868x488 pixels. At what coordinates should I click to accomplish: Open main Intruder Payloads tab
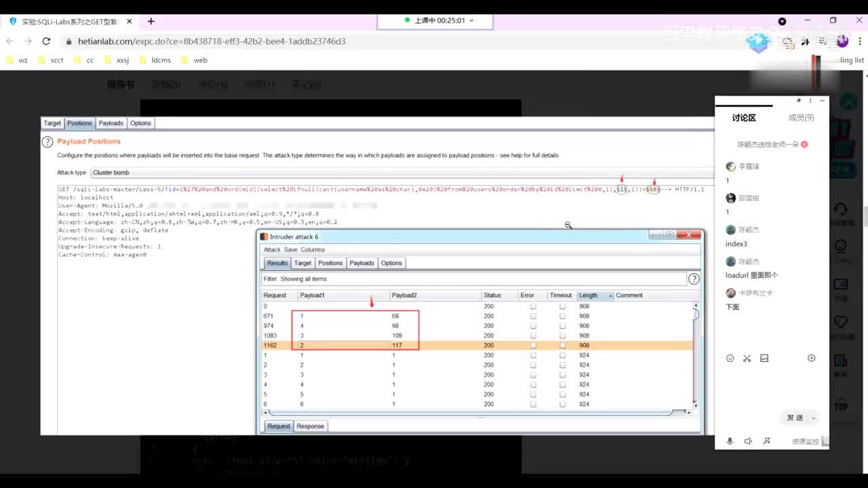pyautogui.click(x=111, y=123)
